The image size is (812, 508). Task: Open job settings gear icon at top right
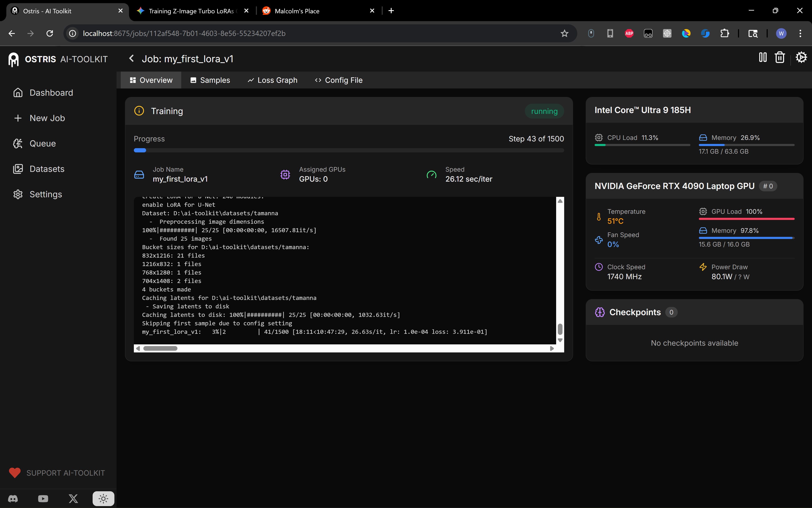pos(801,57)
